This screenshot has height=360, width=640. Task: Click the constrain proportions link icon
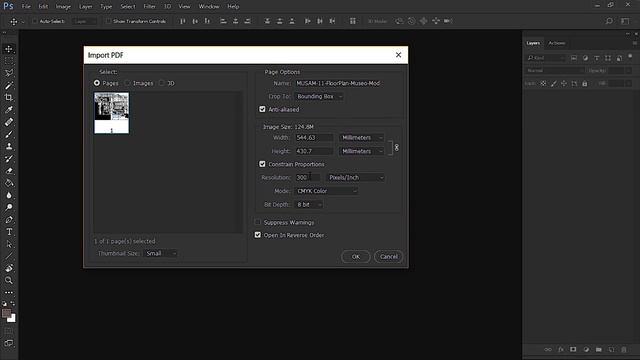point(396,147)
